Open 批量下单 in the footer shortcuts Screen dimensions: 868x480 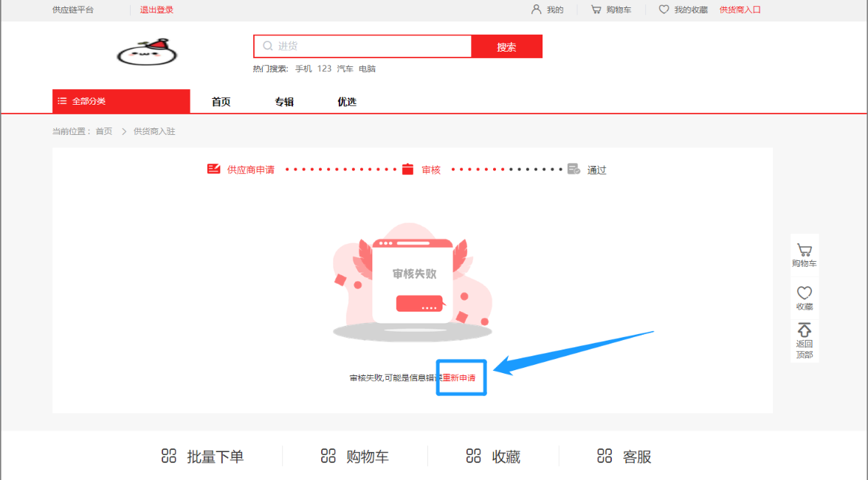click(x=202, y=456)
